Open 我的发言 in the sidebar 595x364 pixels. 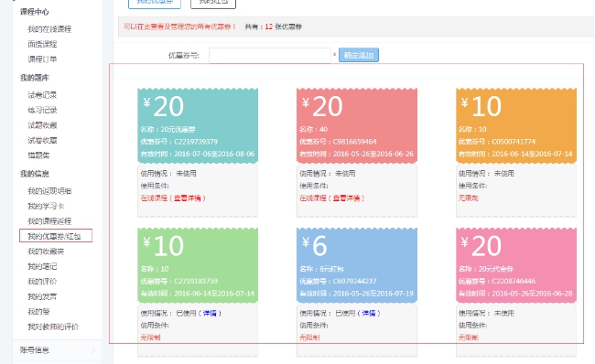[x=42, y=296]
